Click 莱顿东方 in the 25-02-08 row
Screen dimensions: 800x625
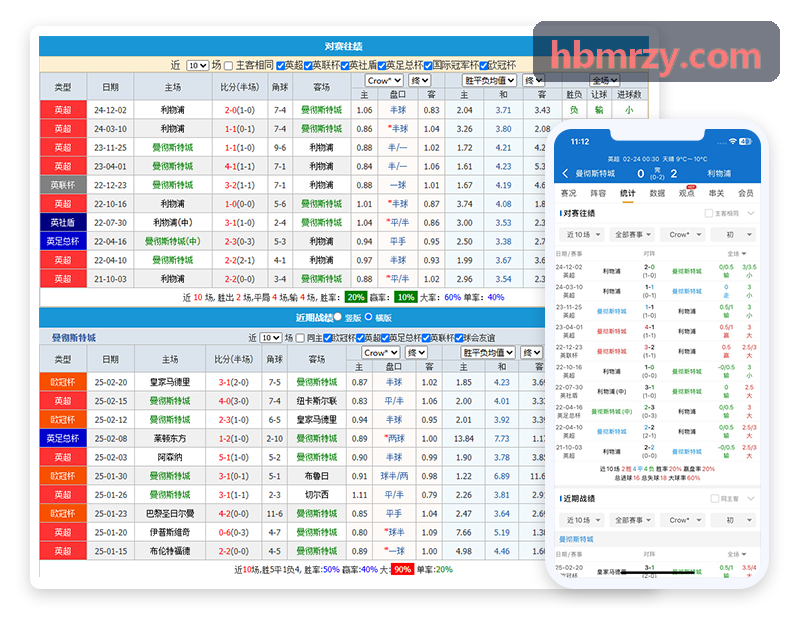click(x=170, y=439)
